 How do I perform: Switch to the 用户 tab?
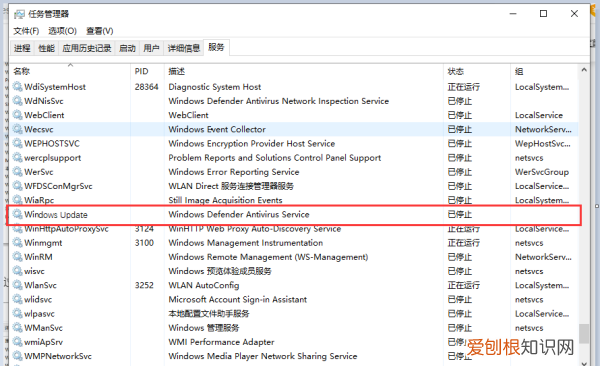152,48
